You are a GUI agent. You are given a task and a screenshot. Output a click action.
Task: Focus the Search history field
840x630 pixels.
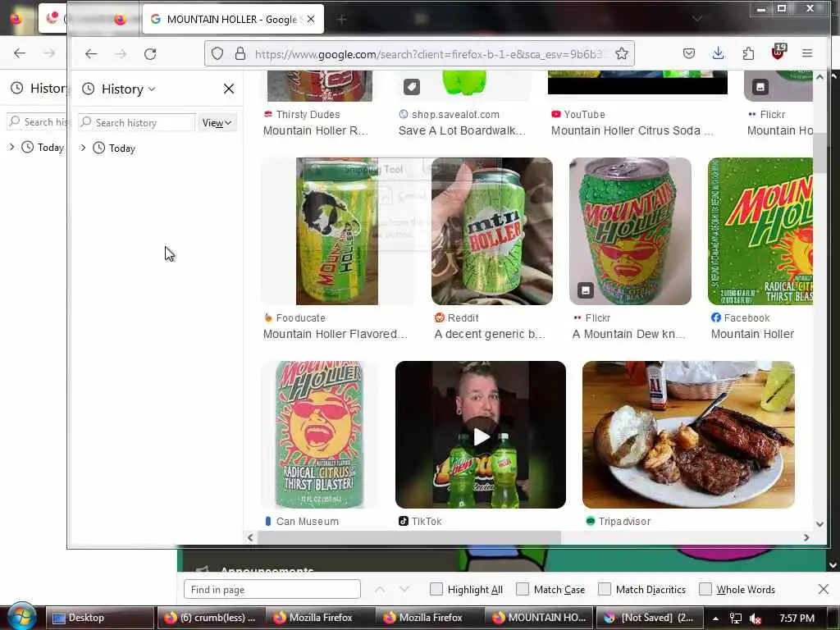[x=137, y=123]
